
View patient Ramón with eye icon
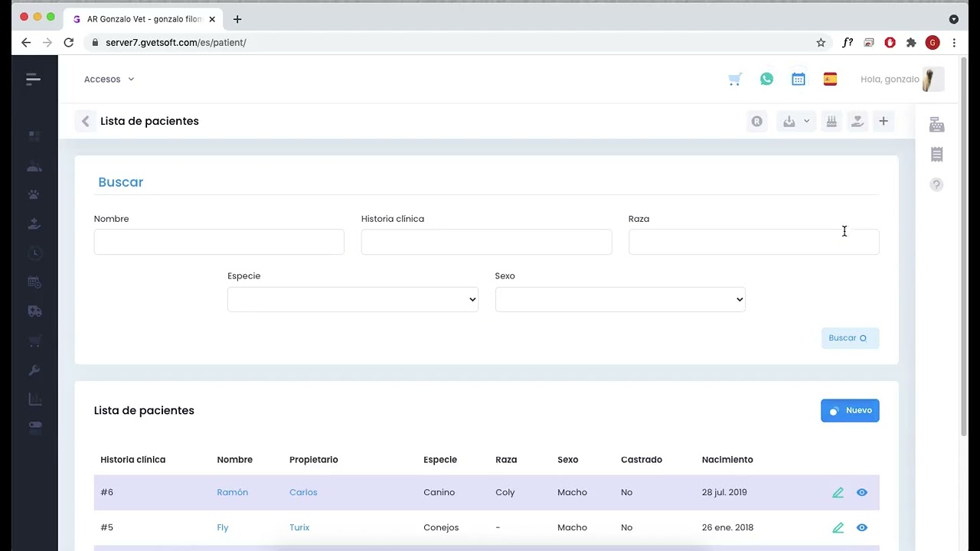click(862, 493)
